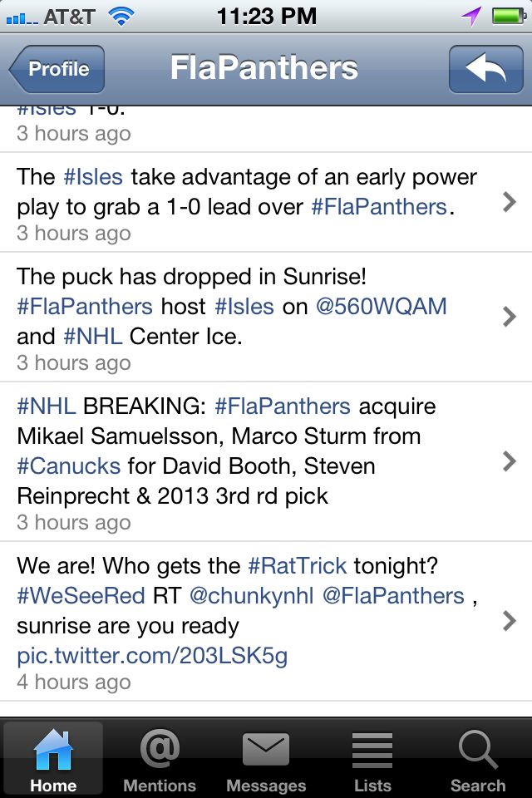The height and width of the screenshot is (798, 532).
Task: Expand the RatTrick tweet chevron
Action: point(510,621)
